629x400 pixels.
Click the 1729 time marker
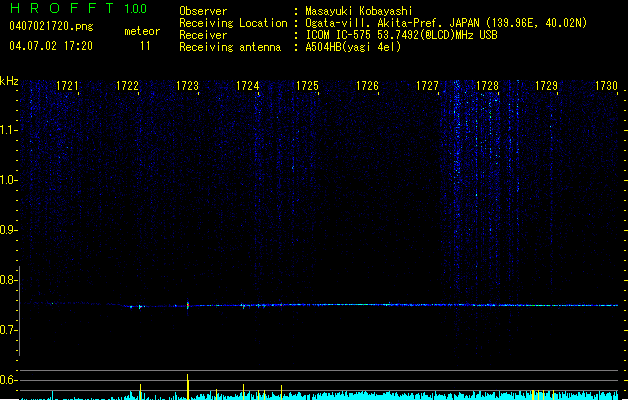(547, 86)
